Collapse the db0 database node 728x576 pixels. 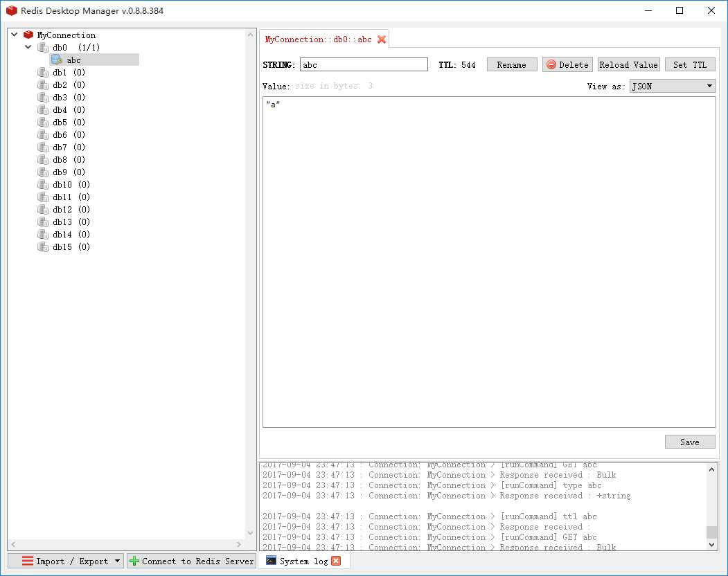[28, 47]
